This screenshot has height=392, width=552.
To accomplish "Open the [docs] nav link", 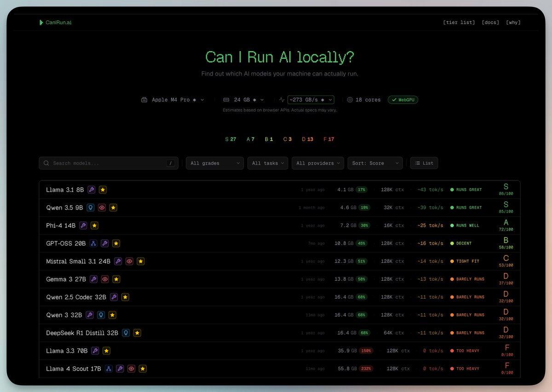I will (490, 23).
